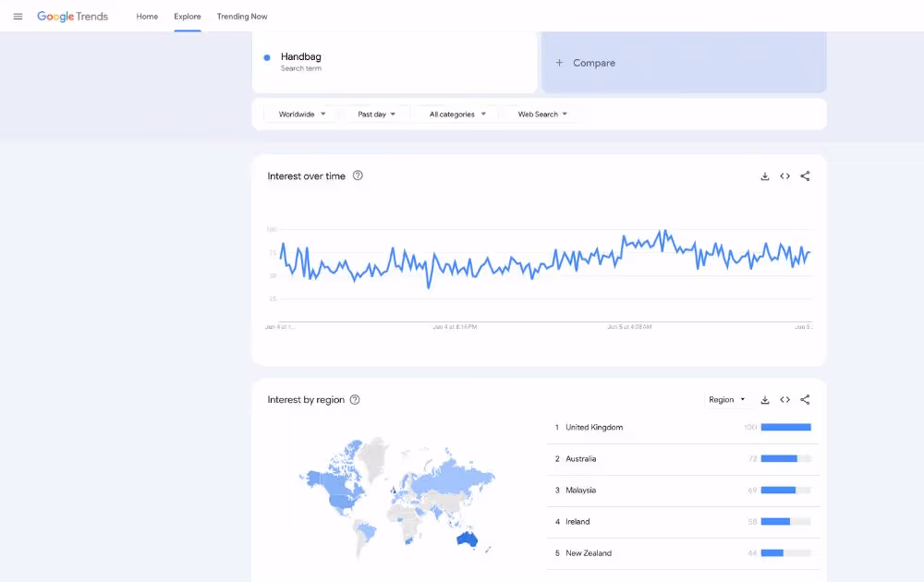Open help for Interest over time
The height and width of the screenshot is (582, 924).
358,176
